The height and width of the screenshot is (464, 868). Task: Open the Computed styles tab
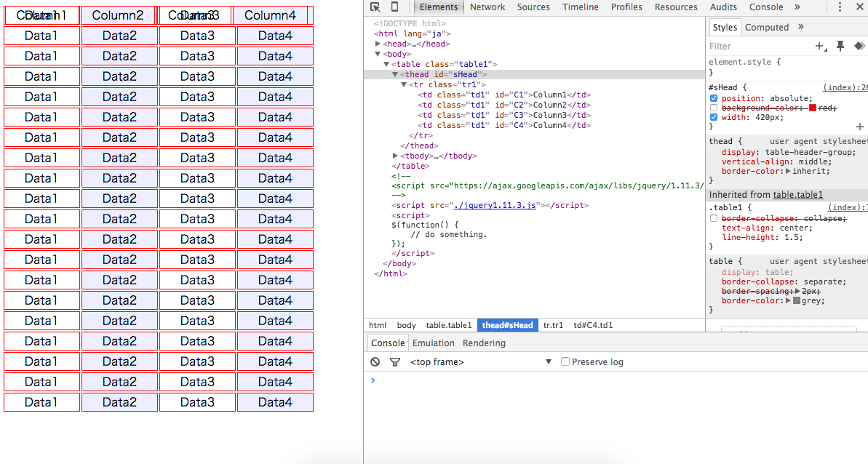click(767, 27)
